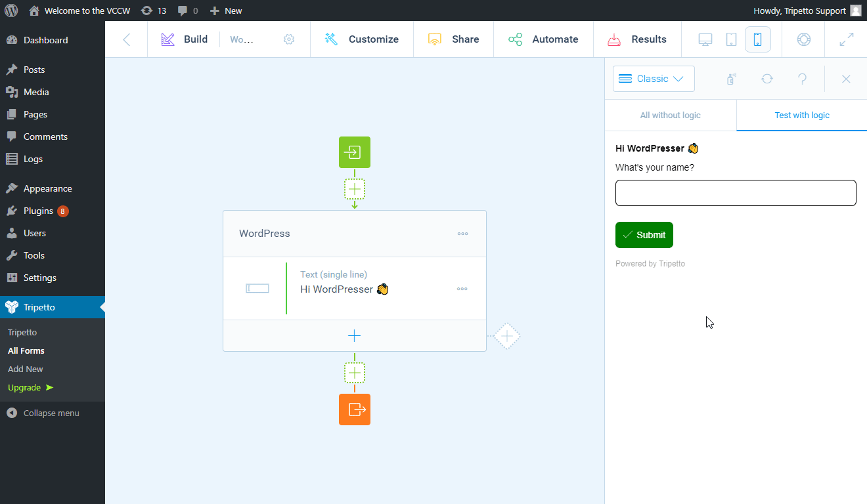Open the Users menu

point(53,233)
